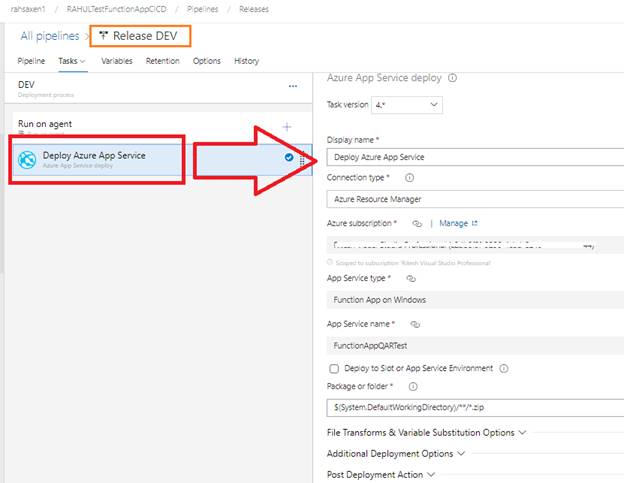Click the task drag handle grip icon
This screenshot has height=483, width=624.
click(302, 159)
